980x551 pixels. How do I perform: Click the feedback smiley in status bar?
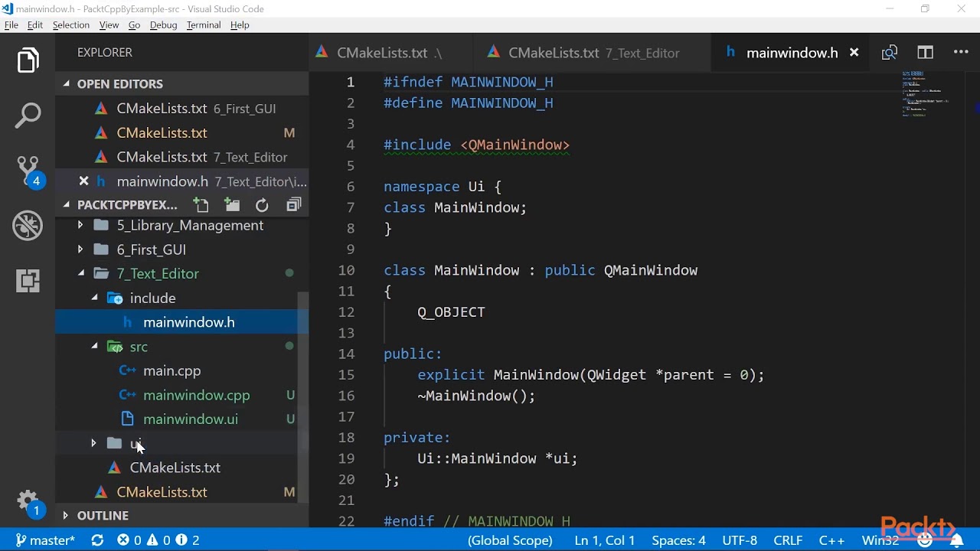[925, 540]
